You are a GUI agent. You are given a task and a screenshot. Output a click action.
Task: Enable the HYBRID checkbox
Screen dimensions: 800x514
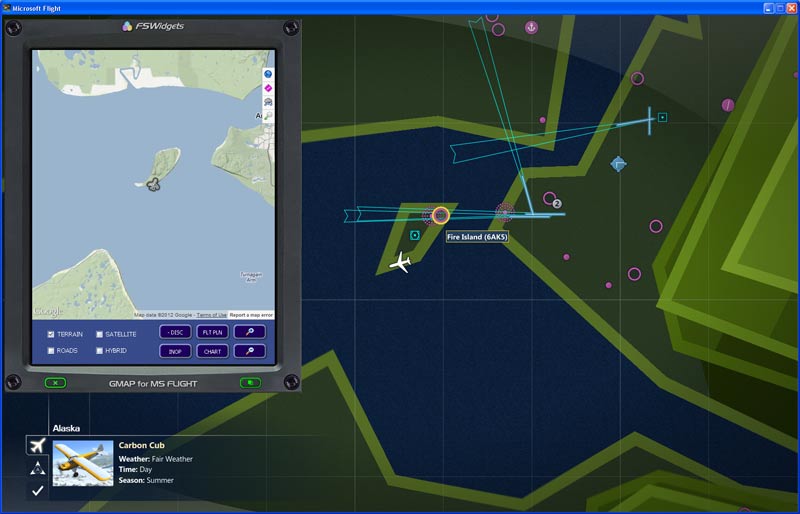tap(99, 351)
